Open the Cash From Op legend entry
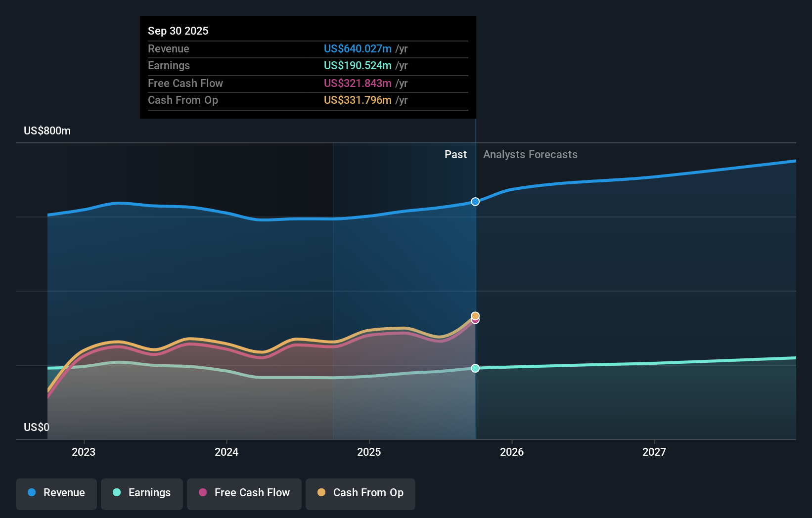The image size is (812, 518). (360, 493)
